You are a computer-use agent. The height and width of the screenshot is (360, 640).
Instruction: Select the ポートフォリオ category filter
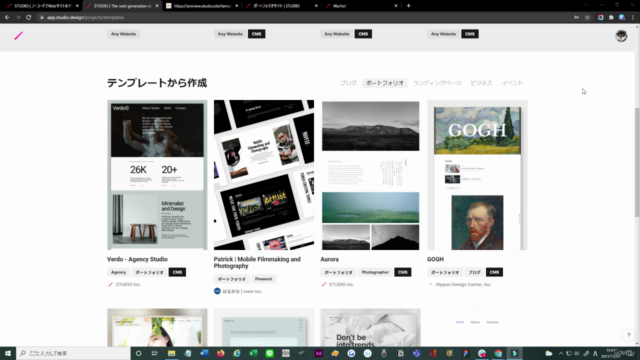click(384, 83)
